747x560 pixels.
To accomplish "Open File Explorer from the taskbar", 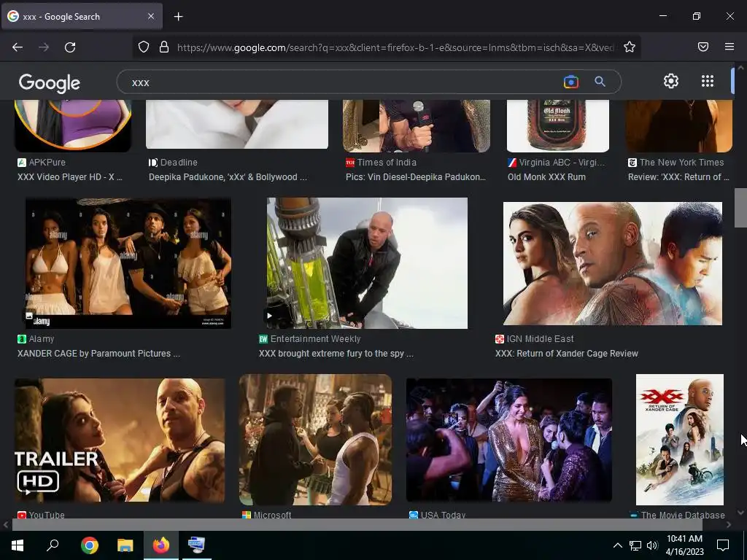I will point(125,545).
